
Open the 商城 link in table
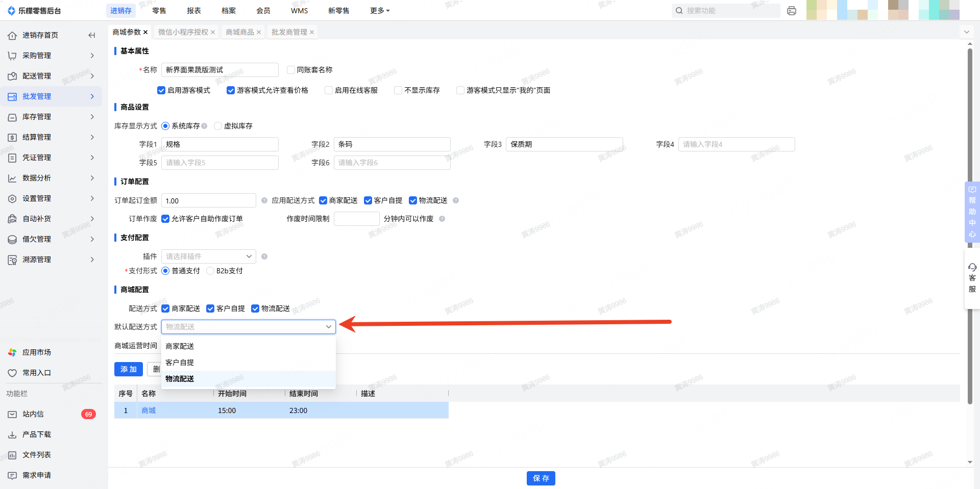point(149,410)
